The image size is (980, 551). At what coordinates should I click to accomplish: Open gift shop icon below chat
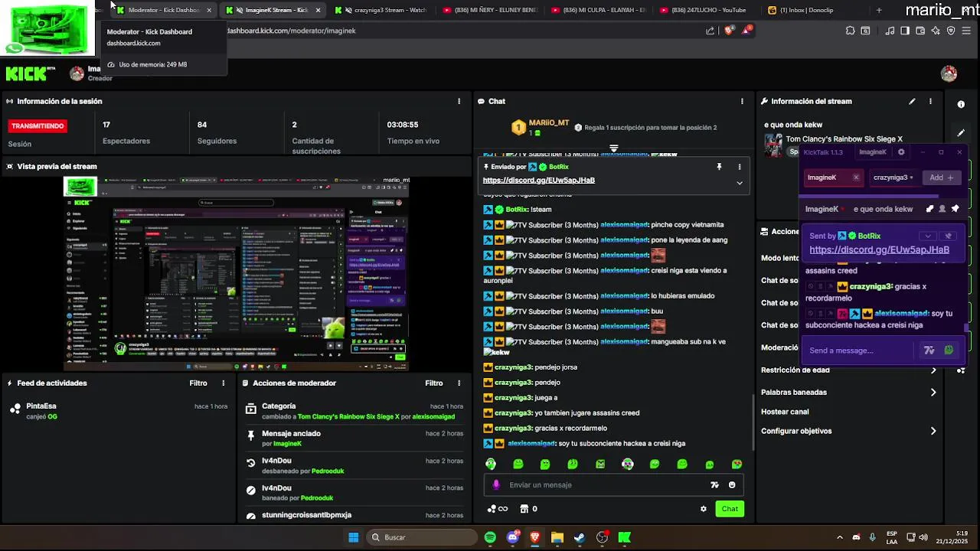point(524,509)
